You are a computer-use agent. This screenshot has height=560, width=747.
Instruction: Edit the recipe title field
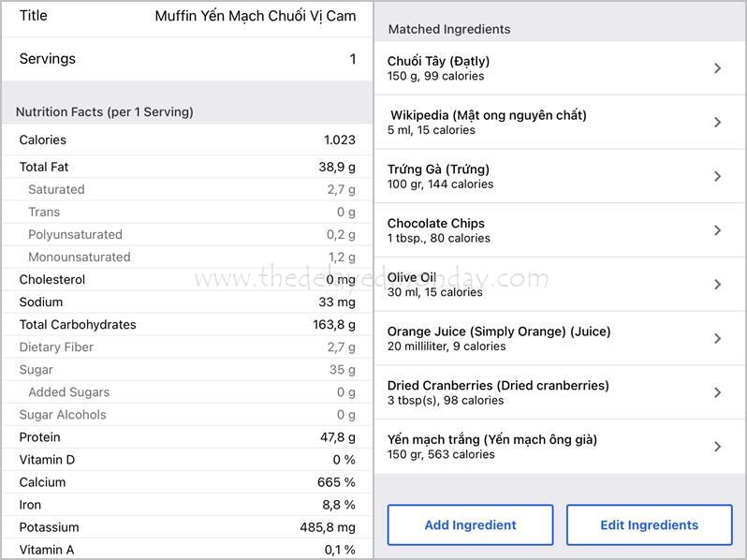point(255,16)
